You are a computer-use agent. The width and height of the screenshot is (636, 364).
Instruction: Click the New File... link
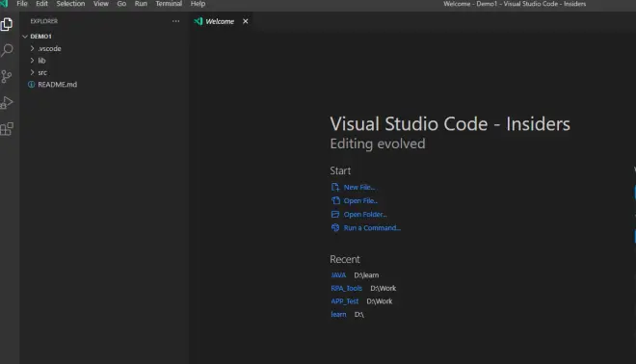point(359,187)
